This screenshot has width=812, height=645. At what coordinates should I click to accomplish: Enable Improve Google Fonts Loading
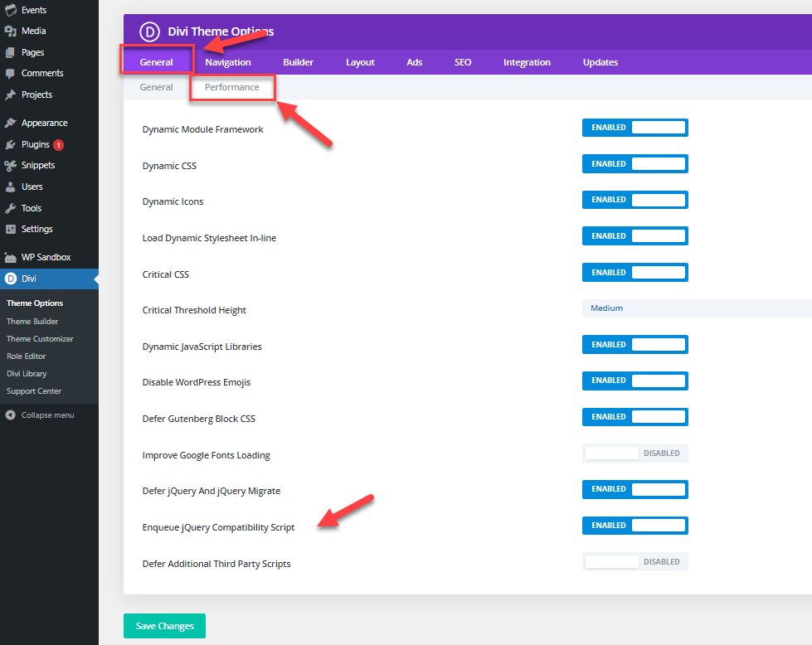pos(635,453)
